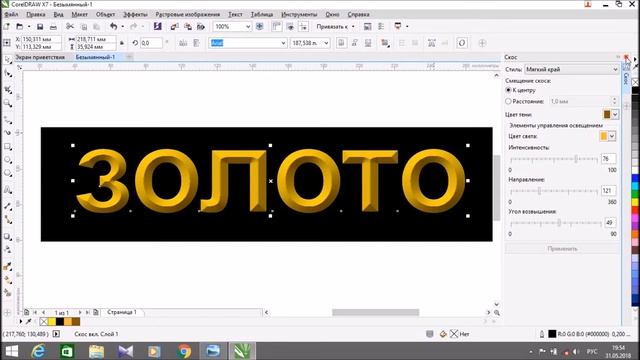Toggle show guidelines button
The image size is (640, 360).
click(x=304, y=27)
